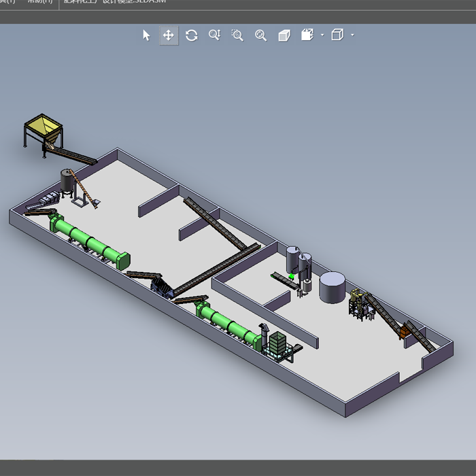The height and width of the screenshot is (476, 476).
Task: Activate the Pan view tool
Action: (x=169, y=35)
